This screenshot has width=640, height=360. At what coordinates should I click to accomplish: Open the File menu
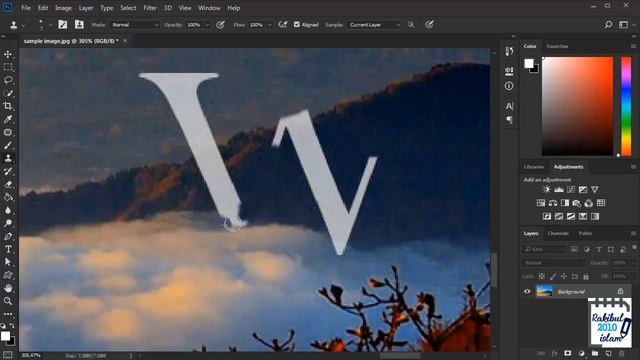click(26, 8)
